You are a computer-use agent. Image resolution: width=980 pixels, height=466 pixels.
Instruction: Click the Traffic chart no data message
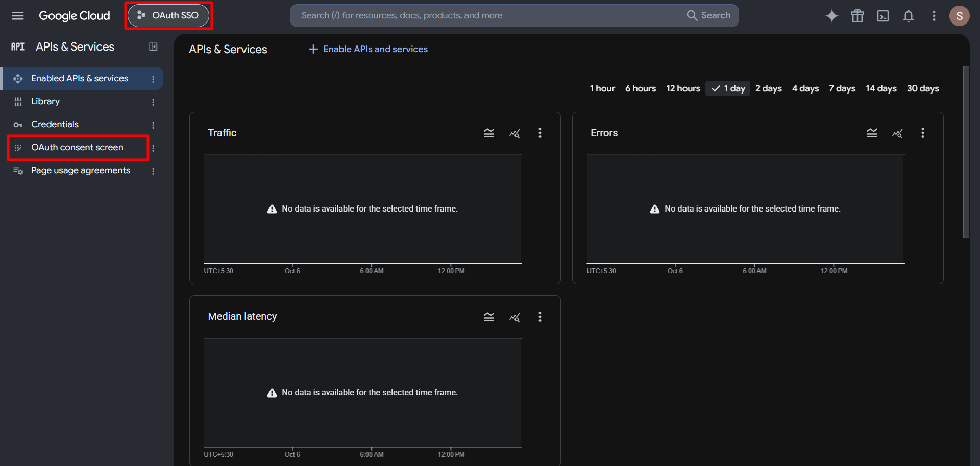(362, 209)
